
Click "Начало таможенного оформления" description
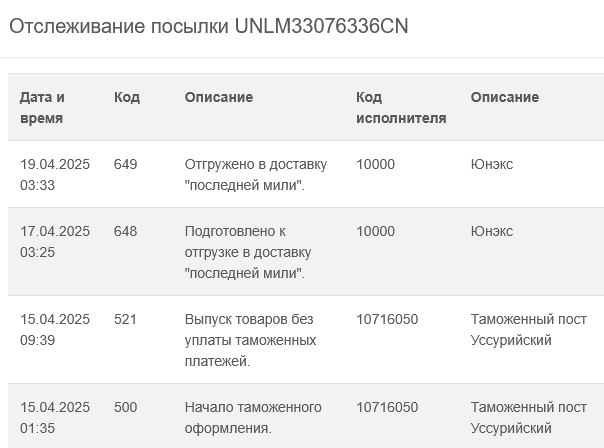[253, 417]
